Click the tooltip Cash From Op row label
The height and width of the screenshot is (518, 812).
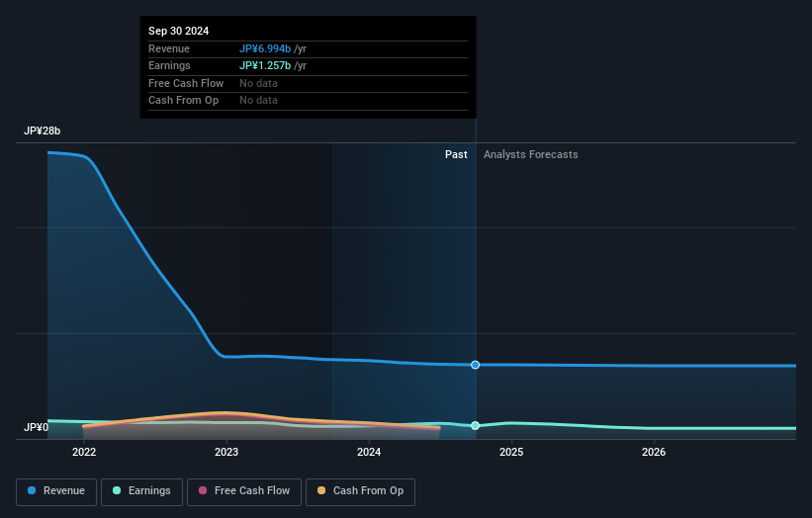183,101
